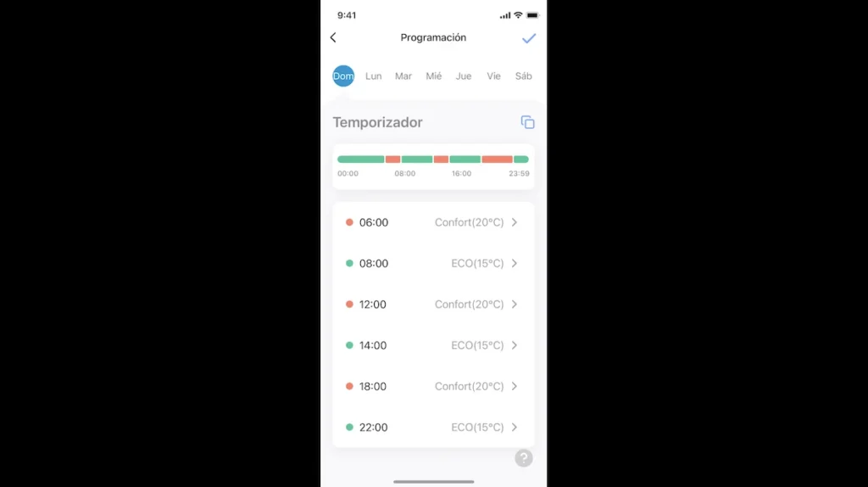Open help via question mark icon

click(x=524, y=458)
